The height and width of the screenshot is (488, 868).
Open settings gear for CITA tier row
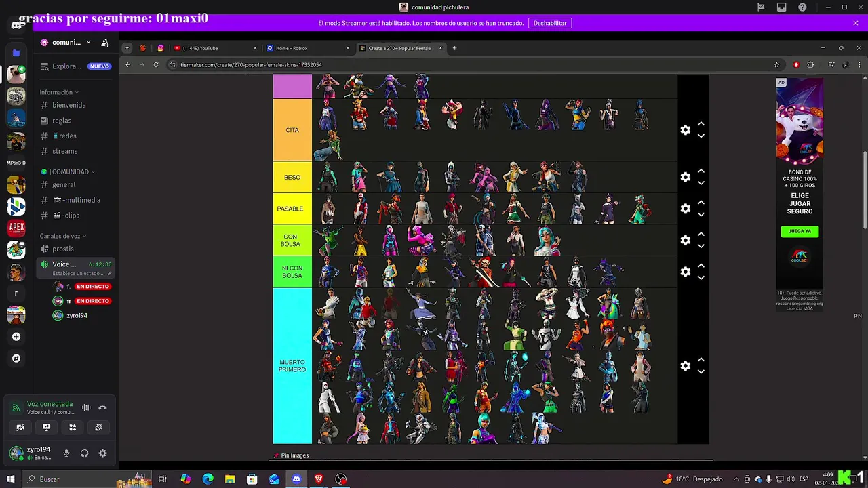(x=686, y=130)
